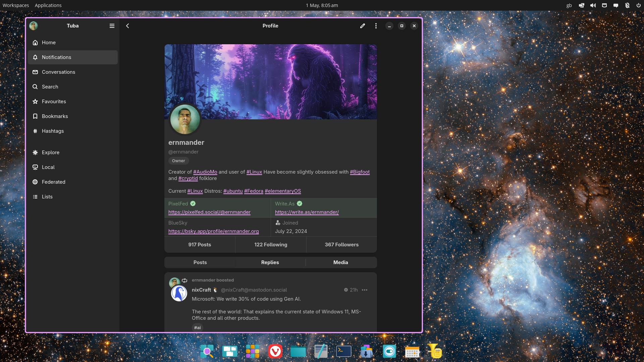The width and height of the screenshot is (644, 362).
Task: Open the profile three-dot menu
Action: click(x=376, y=26)
